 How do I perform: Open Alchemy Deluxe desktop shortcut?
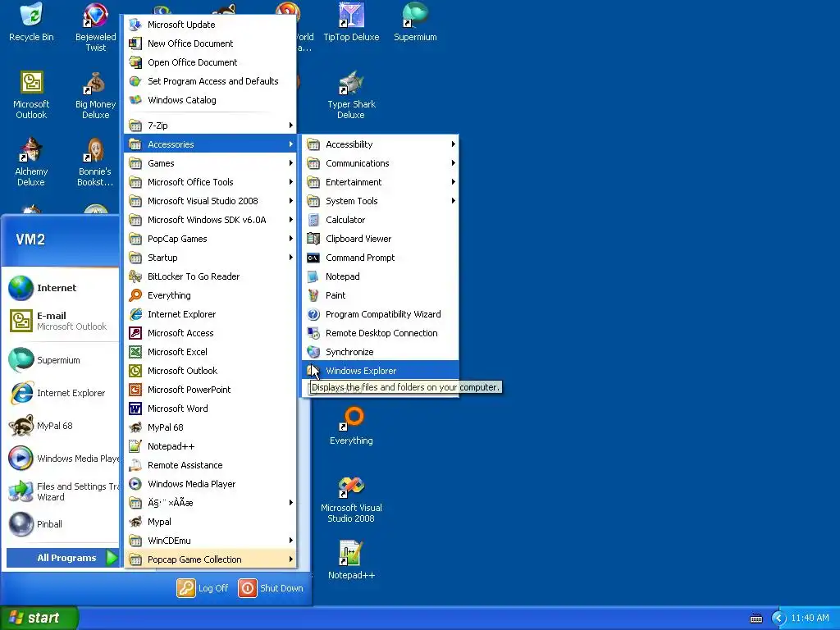tap(31, 162)
